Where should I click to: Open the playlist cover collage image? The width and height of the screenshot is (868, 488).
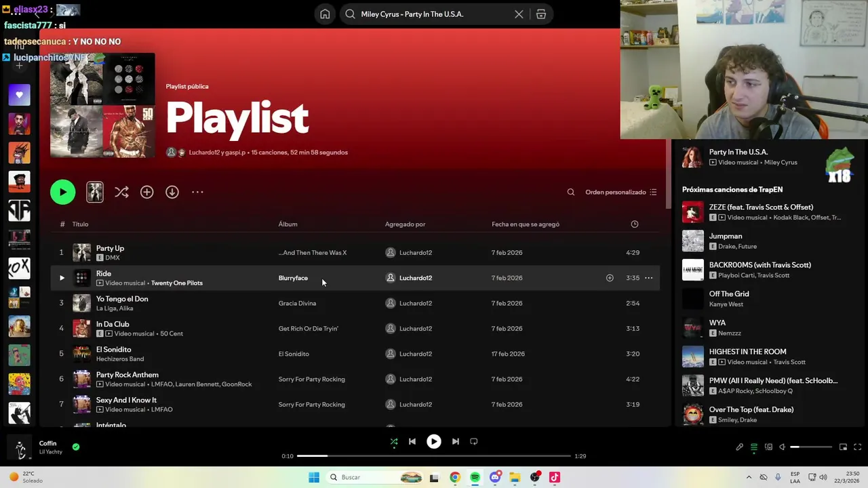tap(102, 105)
